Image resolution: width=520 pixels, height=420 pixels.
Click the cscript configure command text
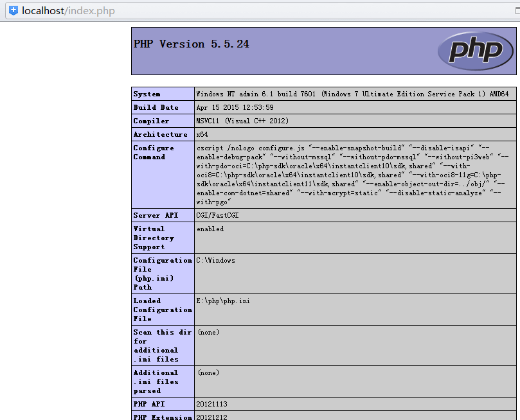click(352, 175)
